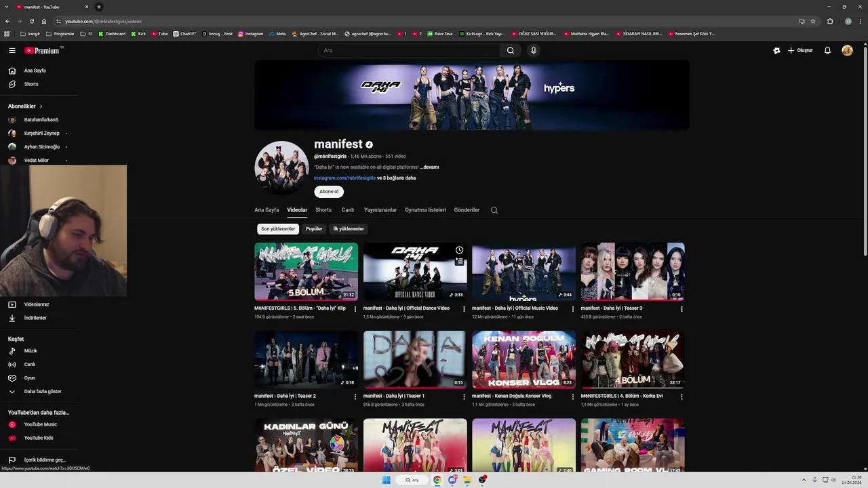Click the Oluştur create button

800,50
